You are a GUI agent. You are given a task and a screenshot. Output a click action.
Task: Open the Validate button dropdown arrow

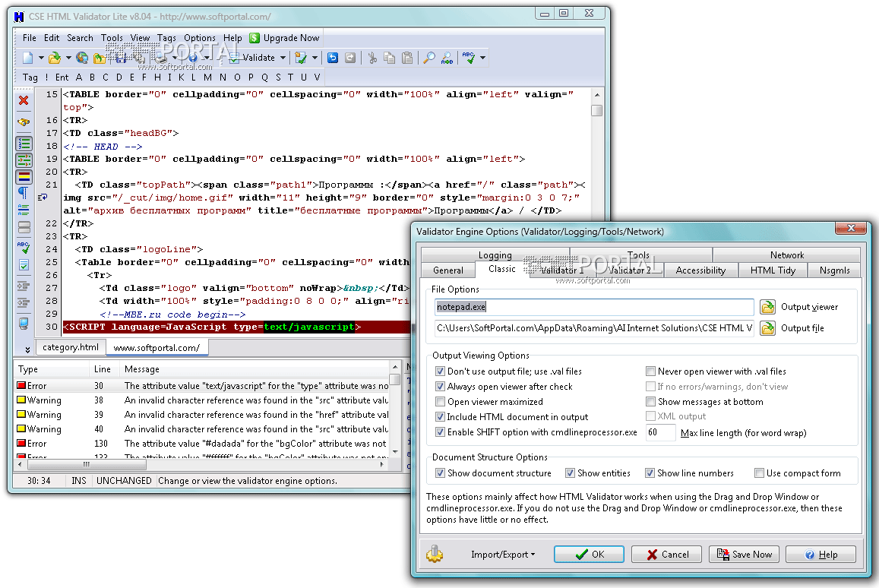pyautogui.click(x=283, y=58)
